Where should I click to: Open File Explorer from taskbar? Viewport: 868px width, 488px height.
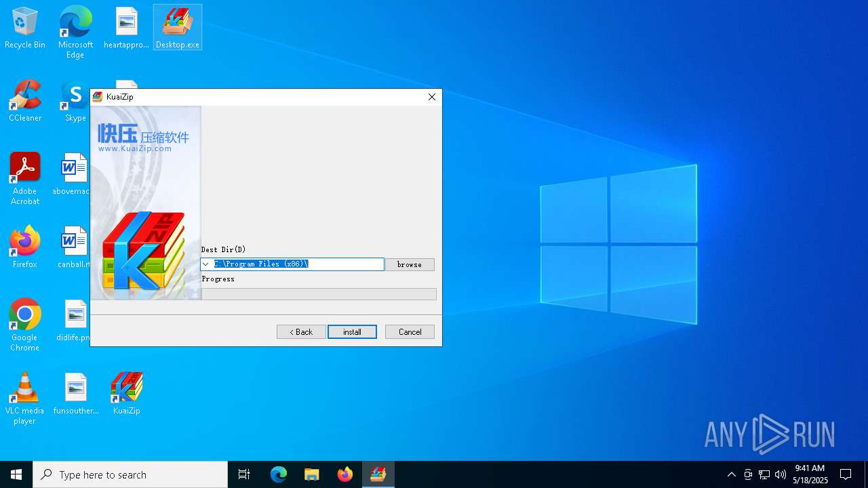pos(312,474)
